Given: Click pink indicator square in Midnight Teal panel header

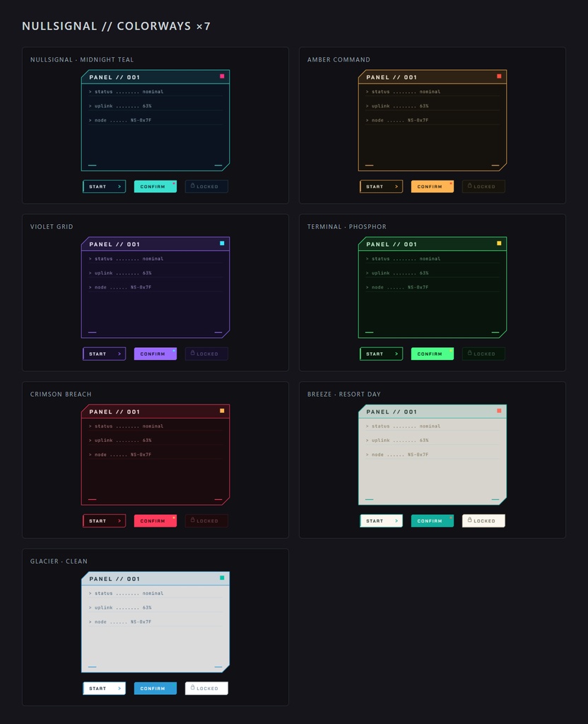Looking at the screenshot, I should 222,76.
